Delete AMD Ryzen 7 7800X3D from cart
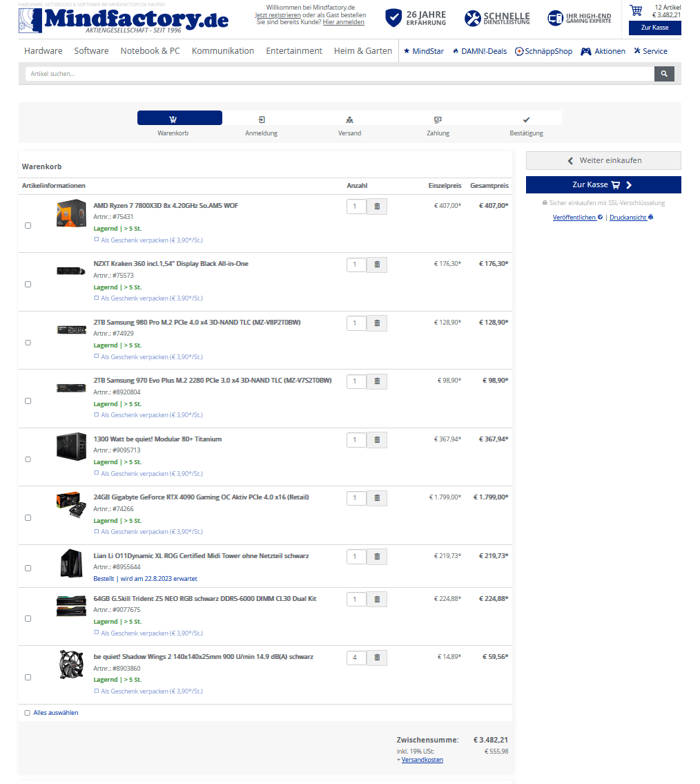This screenshot has width=700, height=784. [377, 206]
